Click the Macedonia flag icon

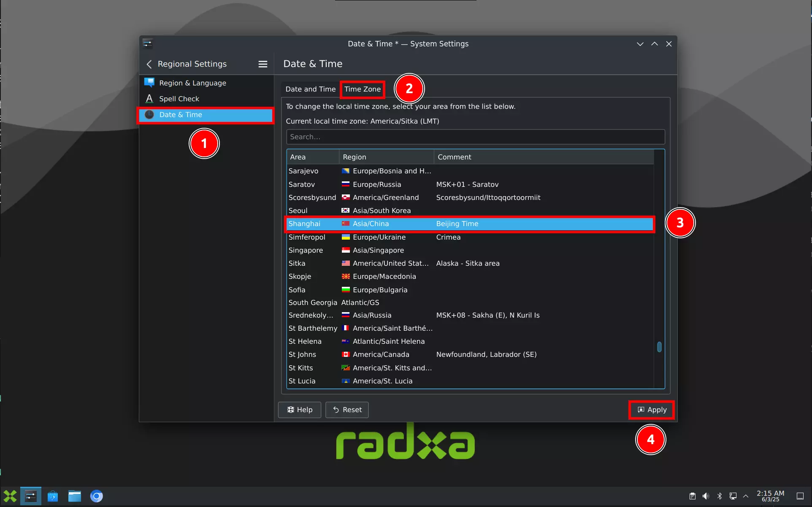coord(346,276)
